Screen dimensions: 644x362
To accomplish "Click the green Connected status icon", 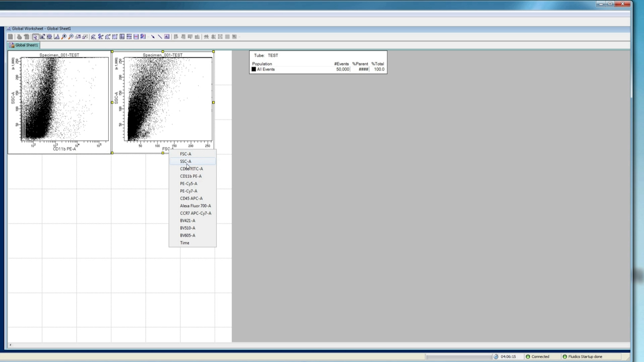I will (528, 356).
